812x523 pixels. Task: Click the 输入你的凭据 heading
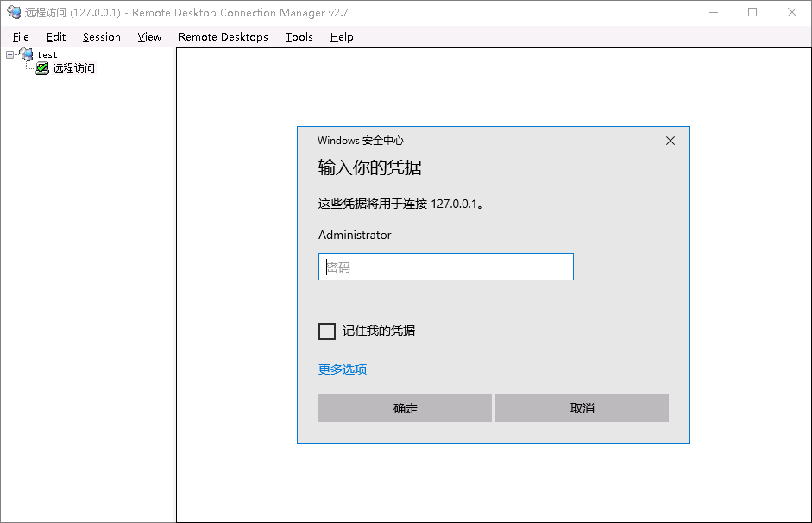pos(369,167)
